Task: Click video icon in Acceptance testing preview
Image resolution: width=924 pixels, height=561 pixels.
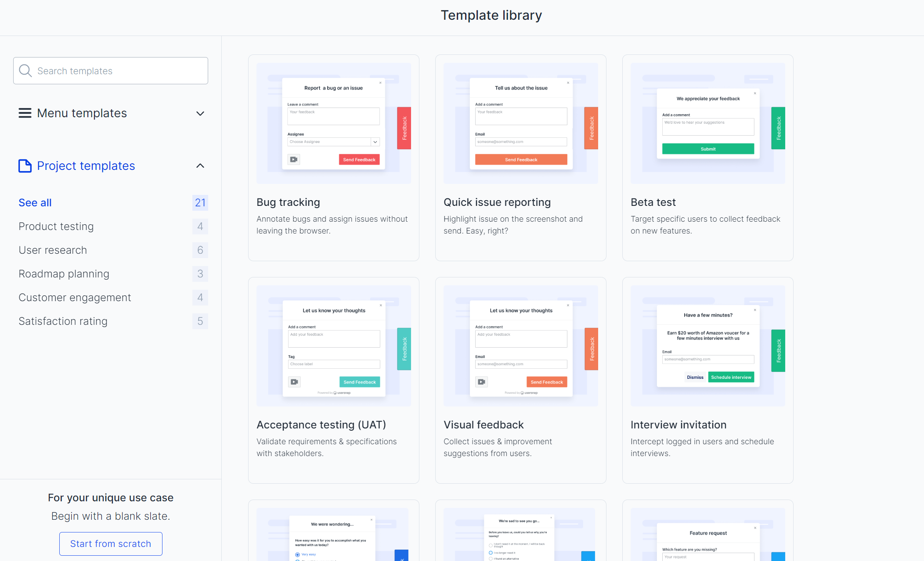Action: 294,382
